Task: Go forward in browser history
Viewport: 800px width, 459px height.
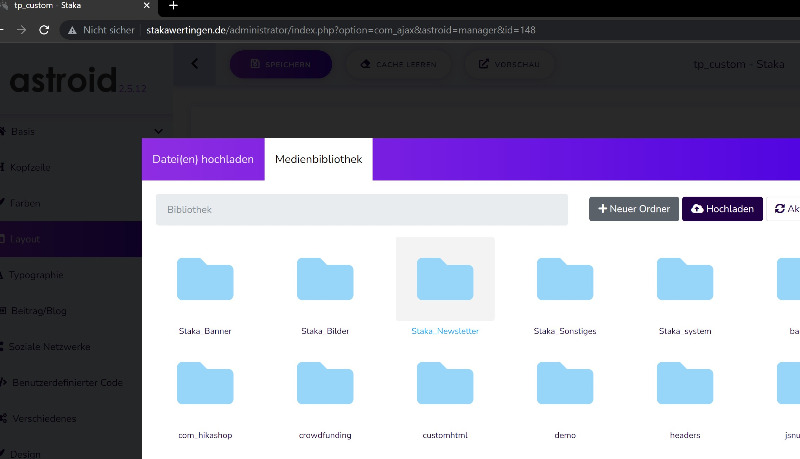Action: (x=21, y=30)
